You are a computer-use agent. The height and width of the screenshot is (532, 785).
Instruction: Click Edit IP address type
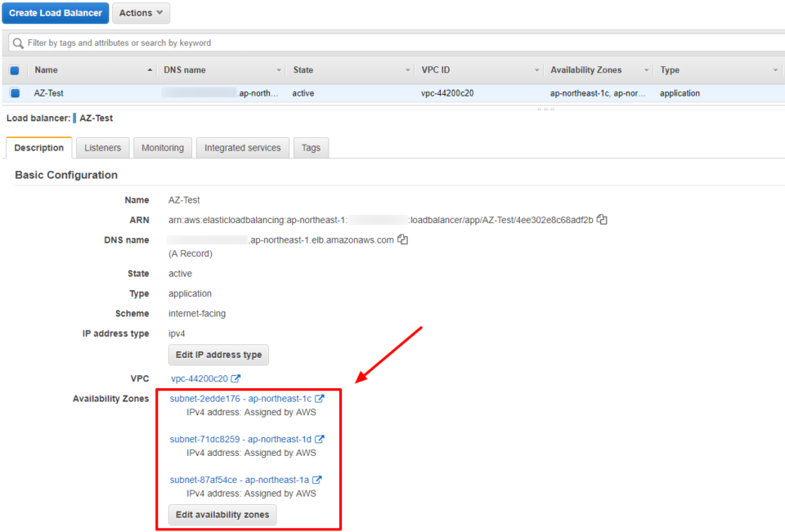218,355
